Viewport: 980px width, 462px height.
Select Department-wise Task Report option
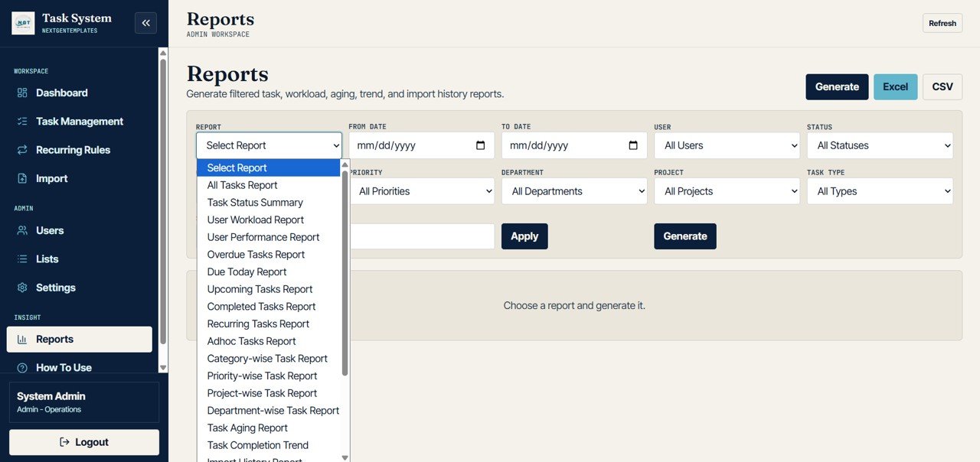tap(269, 411)
